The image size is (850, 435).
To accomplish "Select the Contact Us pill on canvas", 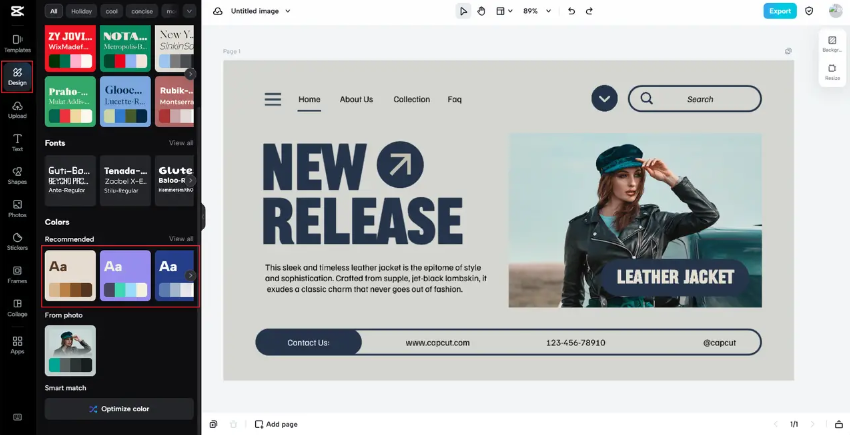I will [308, 343].
